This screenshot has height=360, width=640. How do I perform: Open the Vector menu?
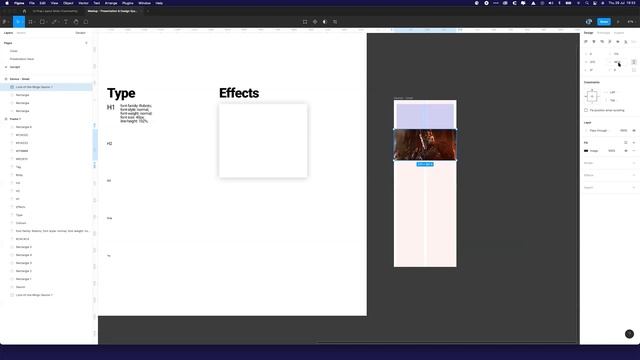tap(83, 3)
